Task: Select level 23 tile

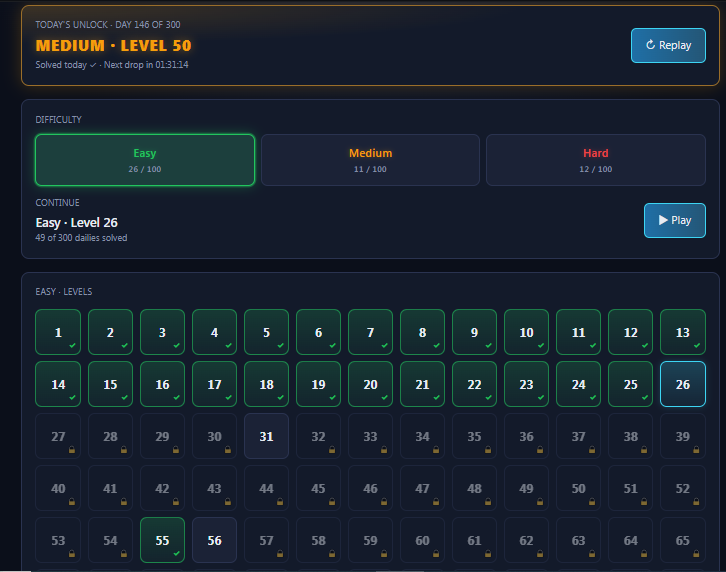Action: click(526, 384)
